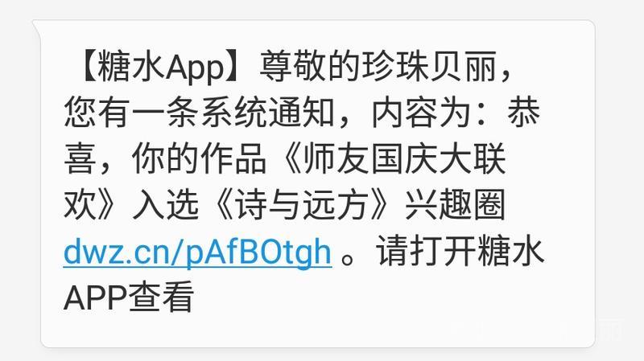Click the phrase 你的作品
The height and width of the screenshot is (361, 644).
199,158
